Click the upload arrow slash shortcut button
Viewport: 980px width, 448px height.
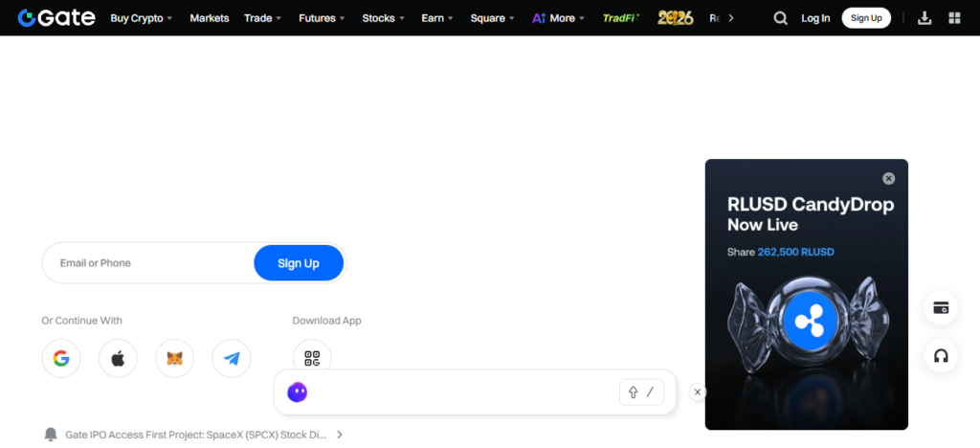coord(641,392)
